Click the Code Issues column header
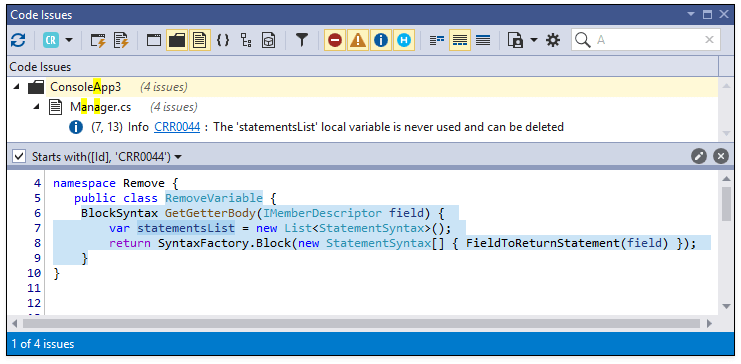 point(363,67)
